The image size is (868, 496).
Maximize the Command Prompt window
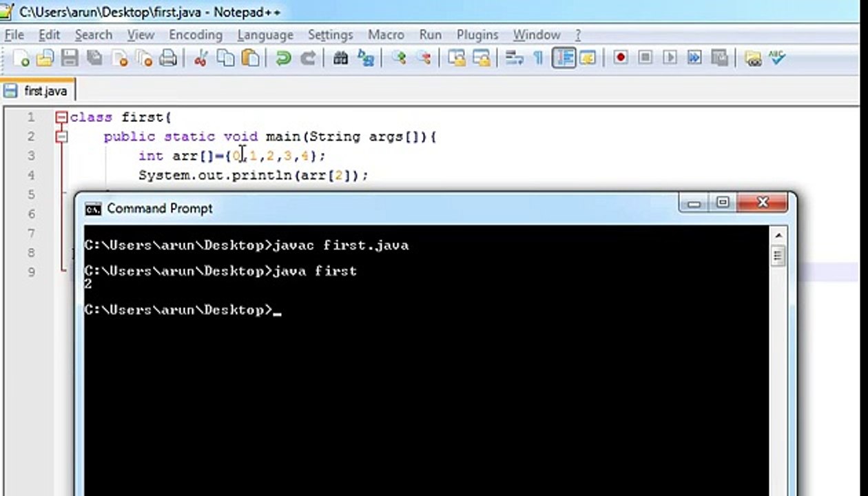(723, 203)
